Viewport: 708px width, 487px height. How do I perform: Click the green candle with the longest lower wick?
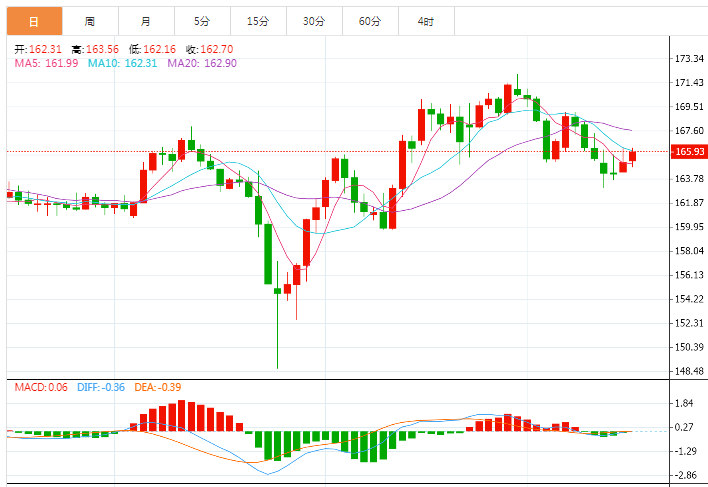(x=277, y=290)
